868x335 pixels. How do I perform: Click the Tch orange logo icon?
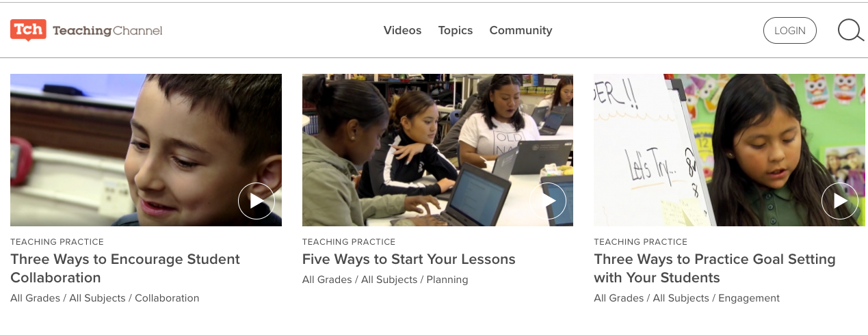click(28, 30)
